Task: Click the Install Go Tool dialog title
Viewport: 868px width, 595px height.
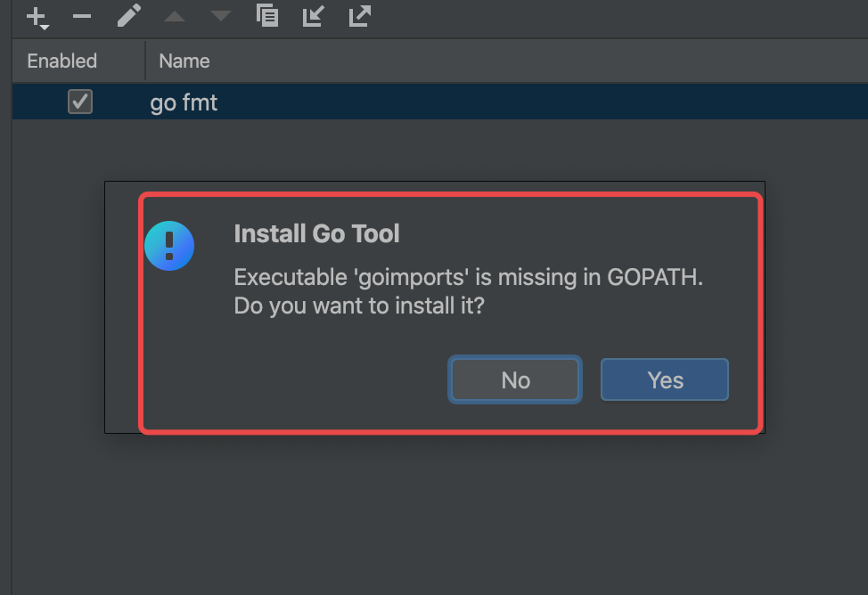Action: click(x=316, y=234)
